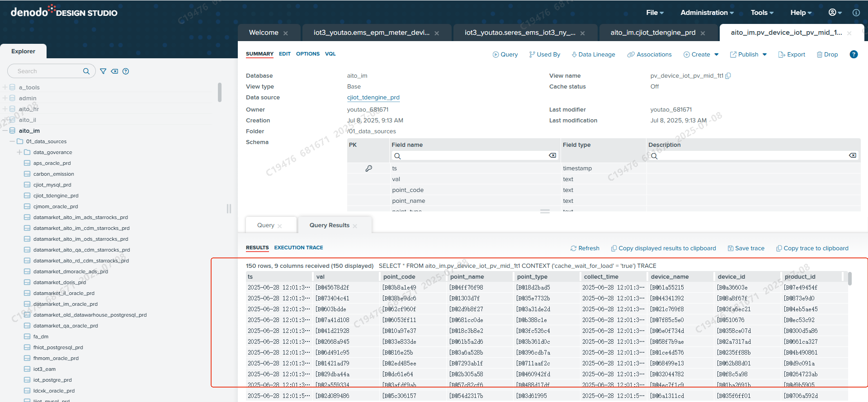Expand the data_goverance folder
868x402 pixels.
[19, 152]
